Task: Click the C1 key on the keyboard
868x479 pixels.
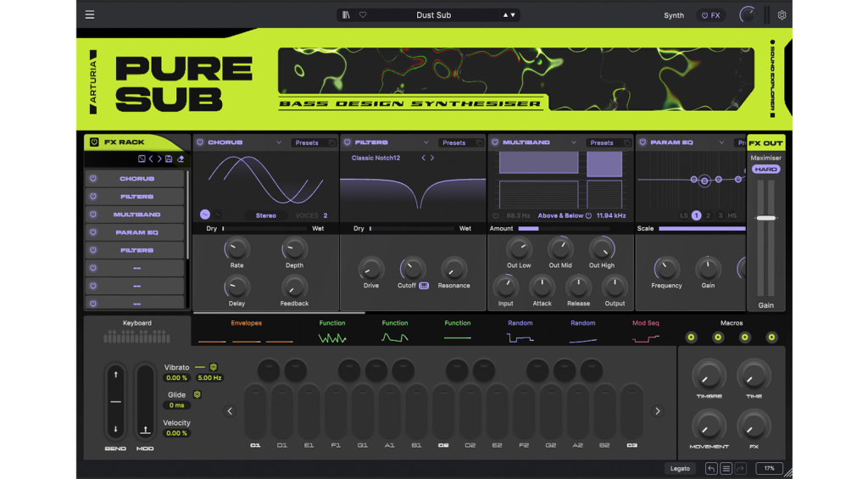Action: pos(255,411)
